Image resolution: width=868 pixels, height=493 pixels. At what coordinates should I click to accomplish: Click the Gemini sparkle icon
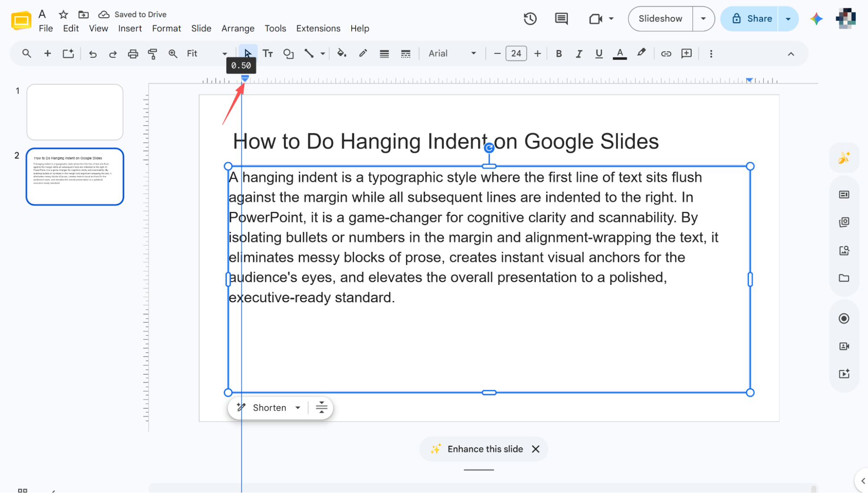click(816, 19)
